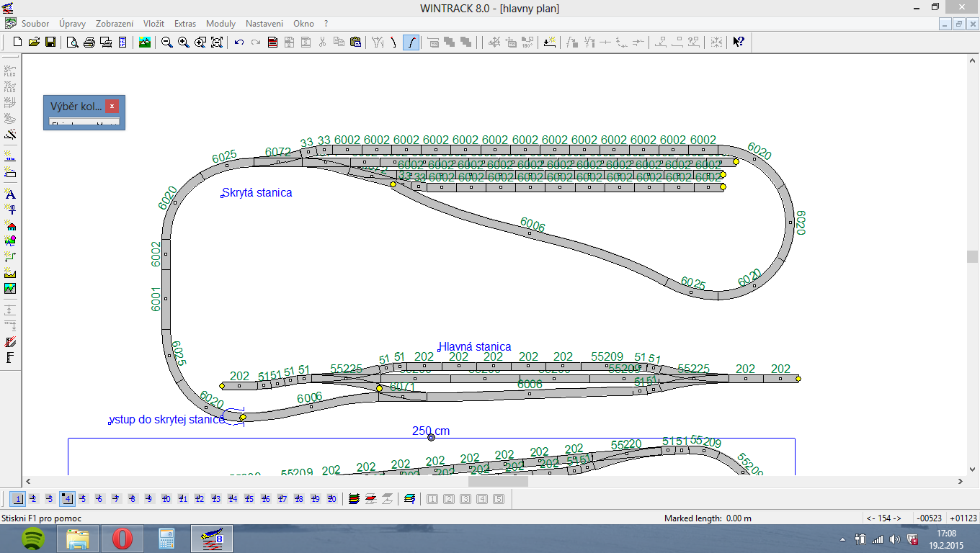Click the context help arrow icon

click(x=739, y=42)
